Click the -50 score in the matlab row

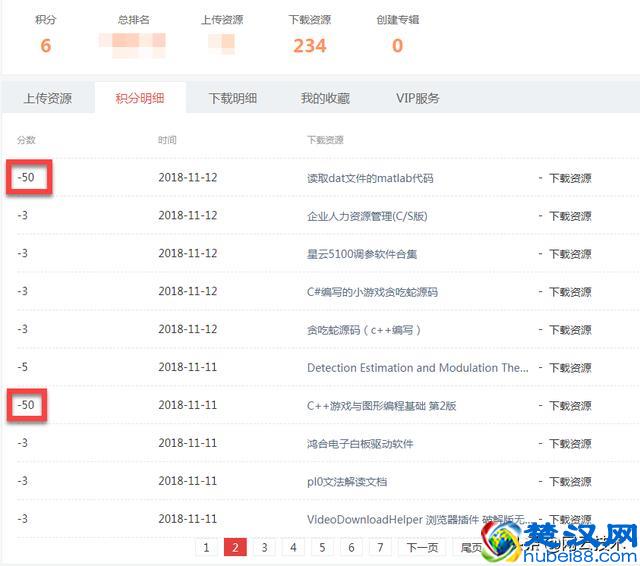click(26, 178)
